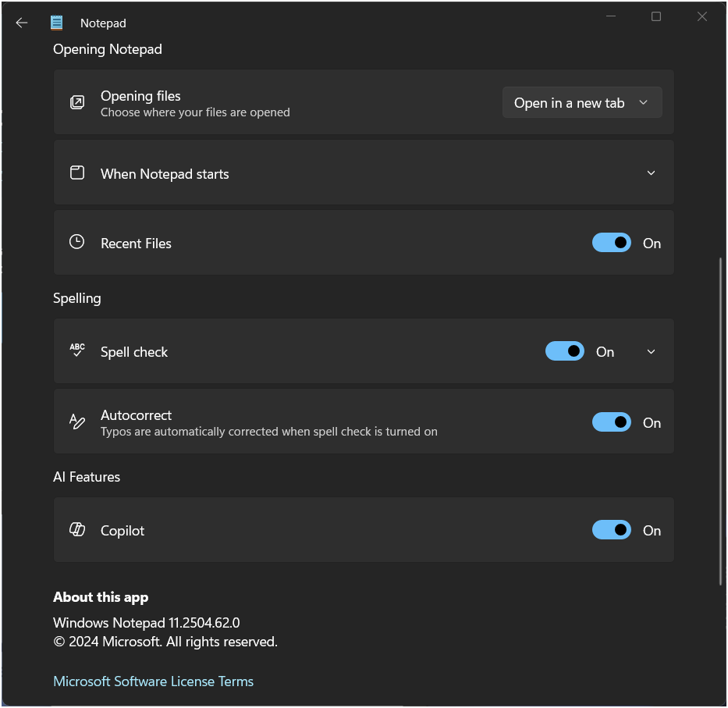Viewport: 728px width, 708px height.
Task: Disable the Copilot toggle
Action: (612, 530)
